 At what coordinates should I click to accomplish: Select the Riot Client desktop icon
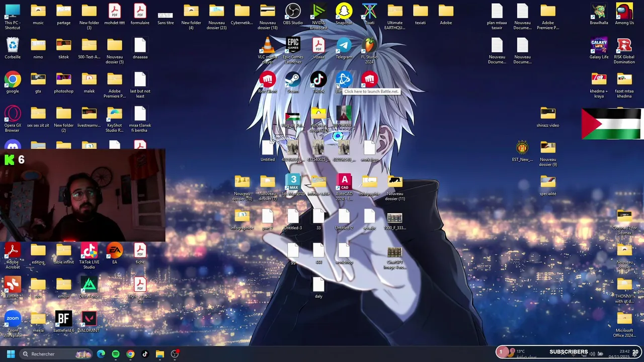coord(267,82)
